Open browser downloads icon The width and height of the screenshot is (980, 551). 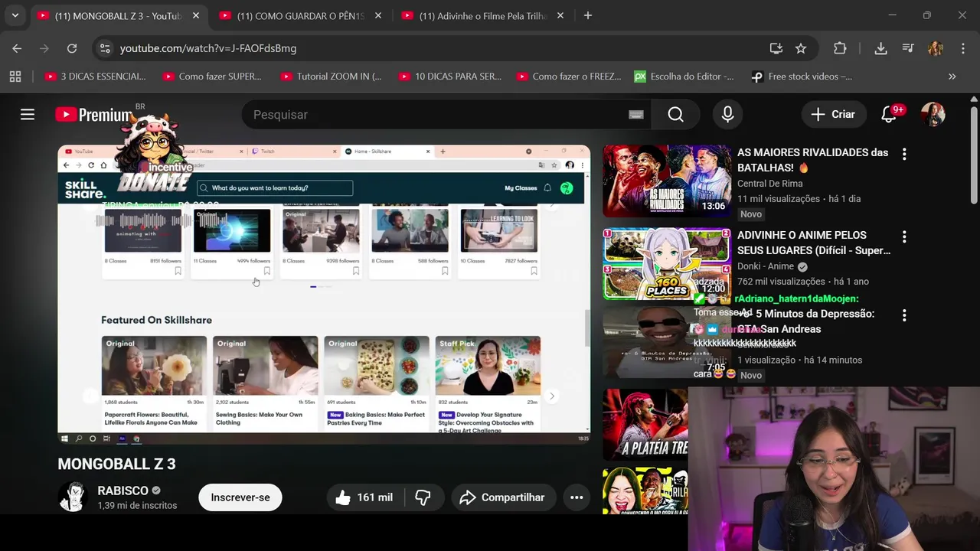click(880, 48)
